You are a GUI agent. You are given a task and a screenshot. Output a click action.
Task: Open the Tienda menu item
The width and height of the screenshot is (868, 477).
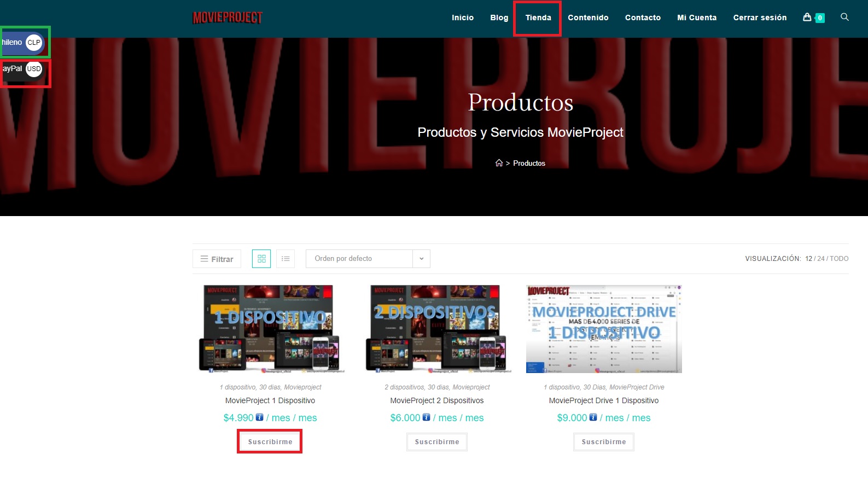pos(538,18)
